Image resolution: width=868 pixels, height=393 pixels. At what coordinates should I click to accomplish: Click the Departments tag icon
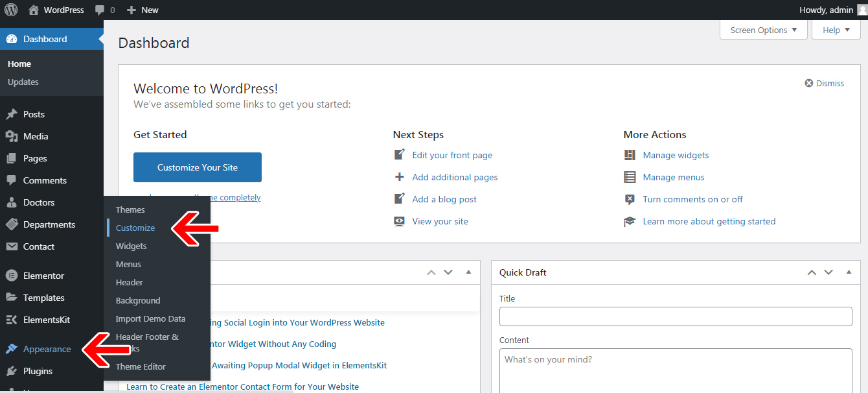click(12, 224)
